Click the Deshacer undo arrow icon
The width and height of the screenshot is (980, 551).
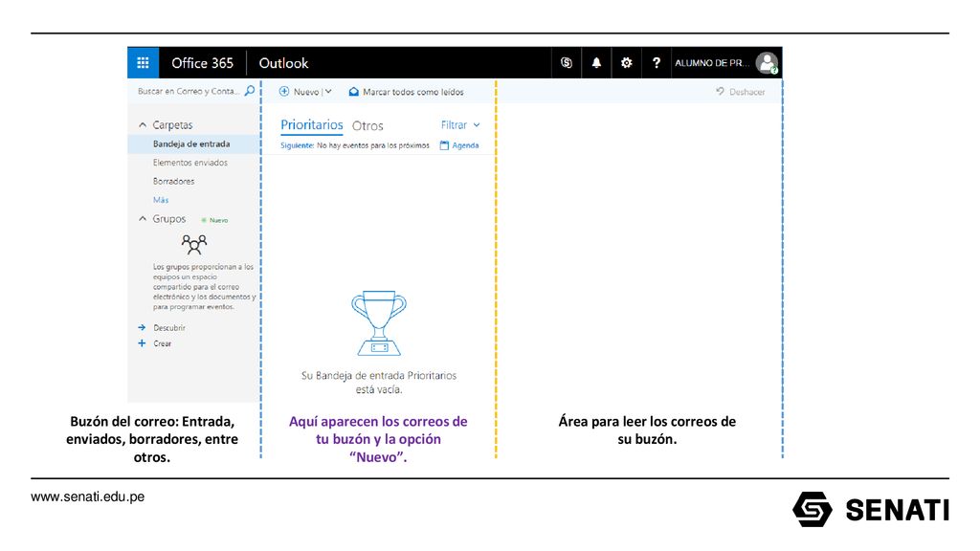tap(720, 91)
